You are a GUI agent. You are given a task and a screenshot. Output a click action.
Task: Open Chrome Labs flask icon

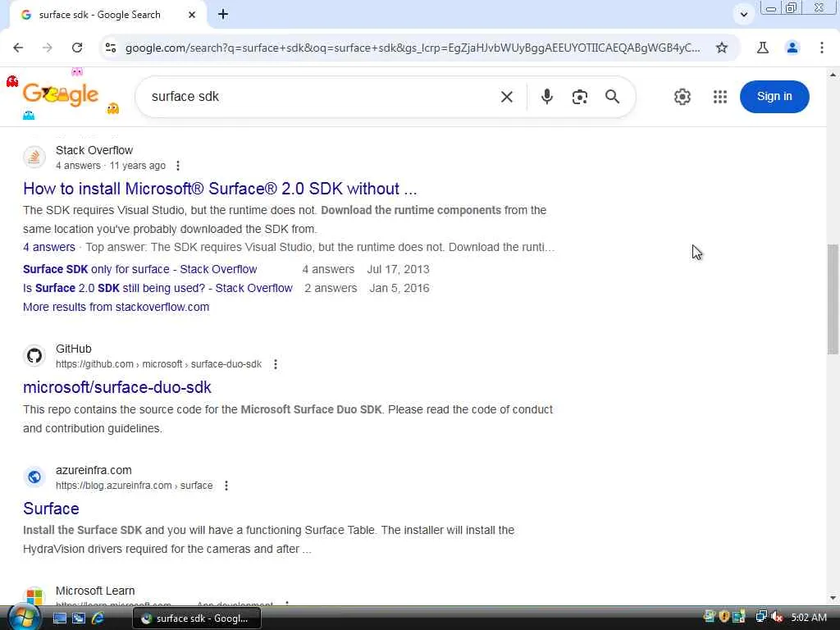click(763, 48)
